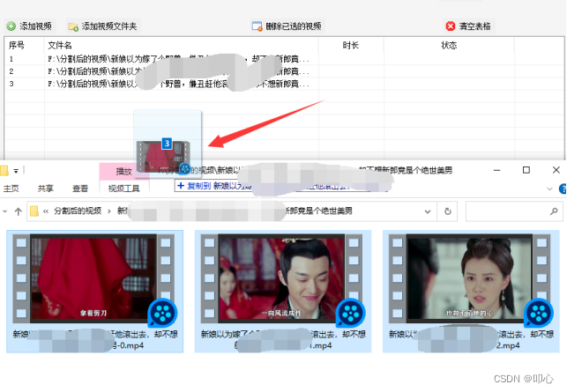Image resolution: width=567 pixels, height=392 pixels.
Task: Click the folder icon beside 添加视频文件夹
Action: (x=73, y=26)
